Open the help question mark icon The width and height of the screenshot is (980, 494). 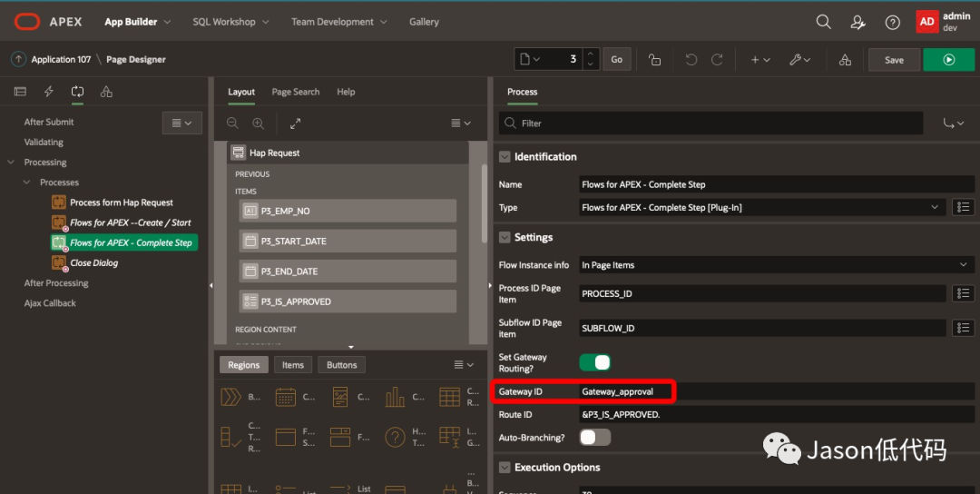(893, 23)
